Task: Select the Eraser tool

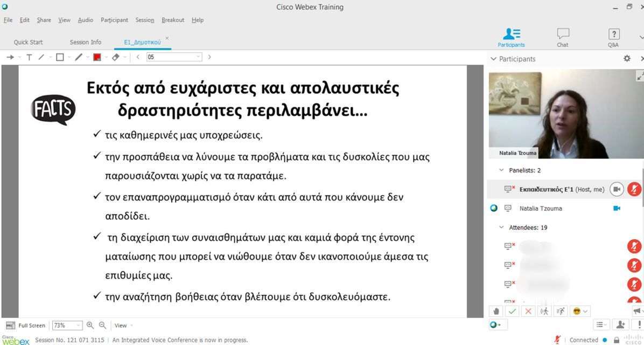Action: 116,57
